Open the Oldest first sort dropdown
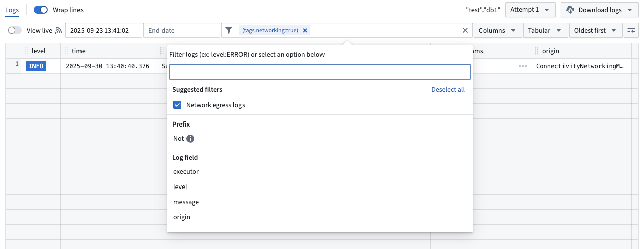 pyautogui.click(x=595, y=30)
